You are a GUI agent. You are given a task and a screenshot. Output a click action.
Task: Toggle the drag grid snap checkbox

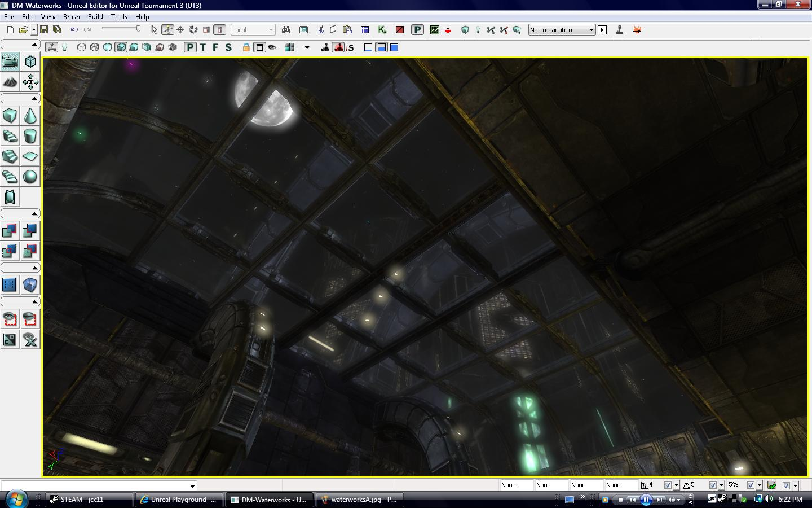pos(669,485)
